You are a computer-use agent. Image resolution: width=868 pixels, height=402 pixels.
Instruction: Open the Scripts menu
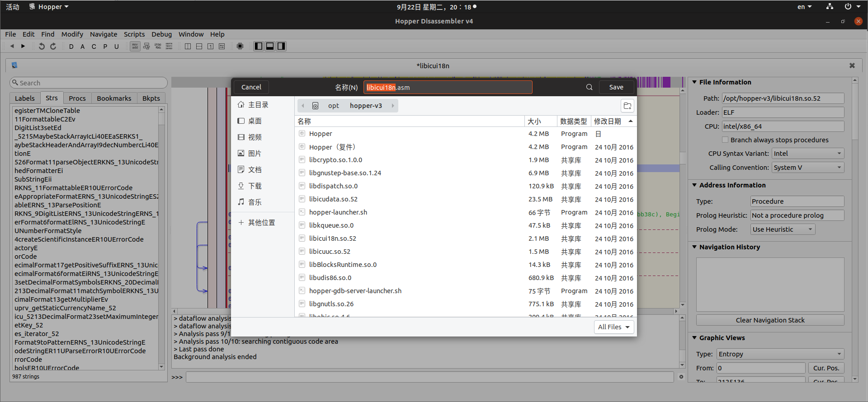pos(134,34)
